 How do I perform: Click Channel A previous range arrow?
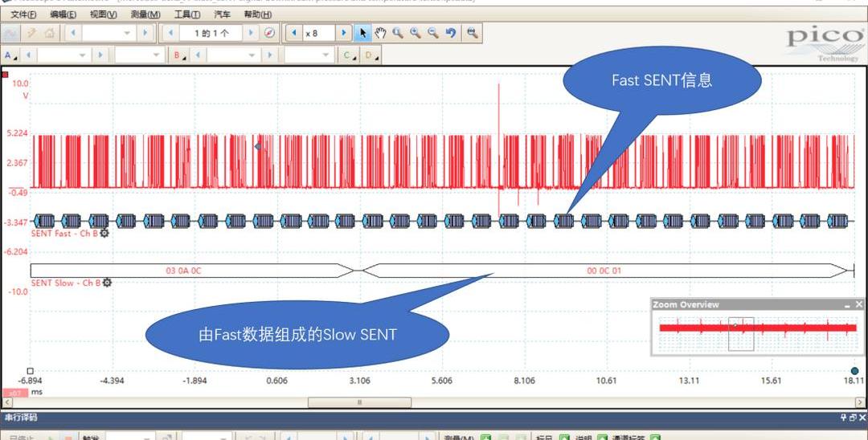coord(28,55)
